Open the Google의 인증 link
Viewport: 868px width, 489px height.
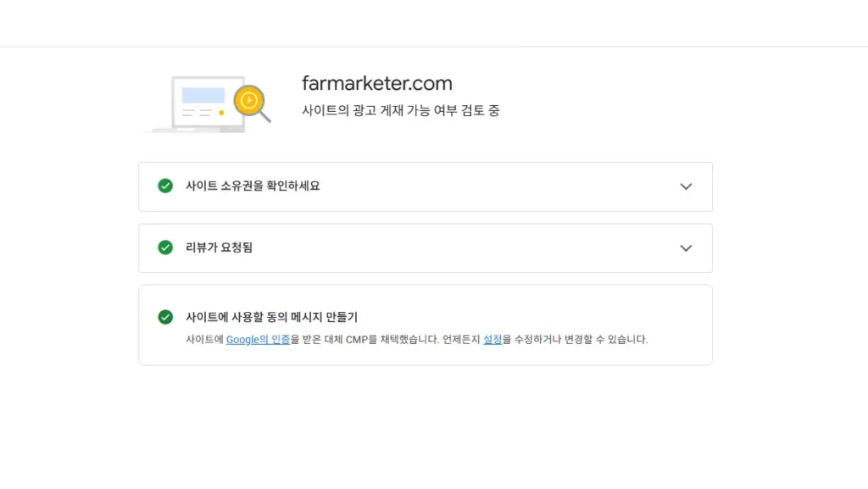[x=258, y=340]
